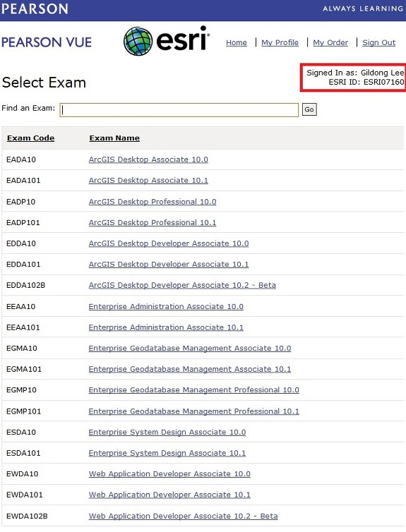The height and width of the screenshot is (532, 406).
Task: Click exam code EDDA101 text
Action: tap(23, 264)
